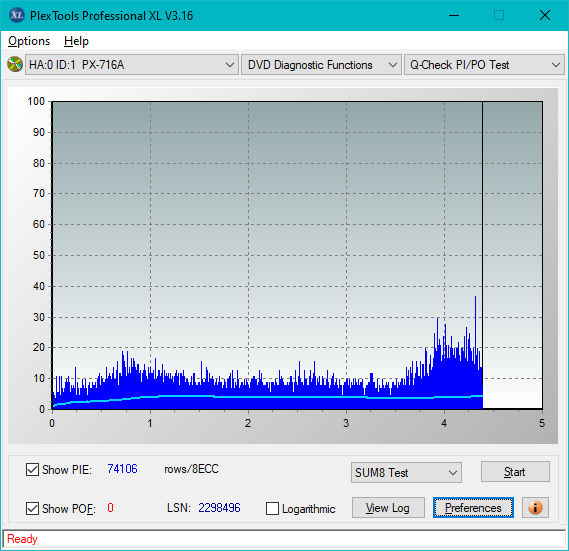This screenshot has height=551, width=569.
Task: Click the Start button
Action: click(515, 472)
